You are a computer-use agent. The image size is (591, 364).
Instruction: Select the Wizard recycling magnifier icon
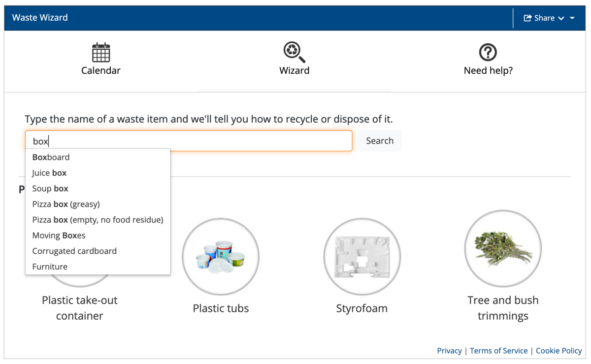click(x=295, y=52)
